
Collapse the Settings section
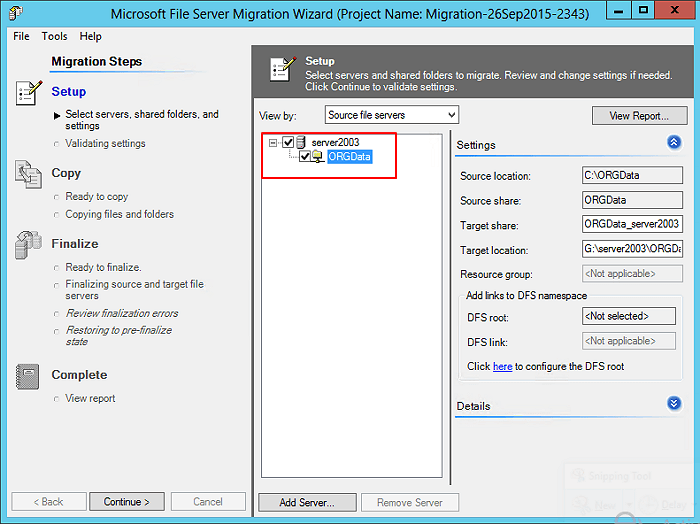coord(673,143)
